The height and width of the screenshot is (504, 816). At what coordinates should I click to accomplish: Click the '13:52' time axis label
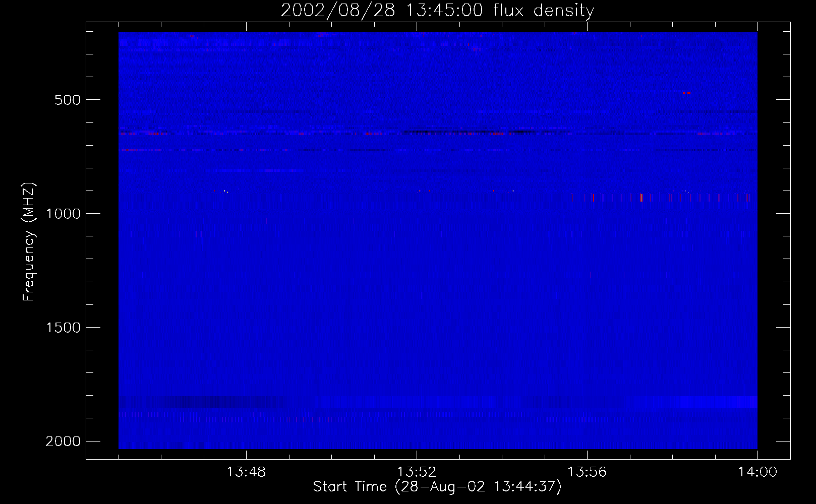417,472
